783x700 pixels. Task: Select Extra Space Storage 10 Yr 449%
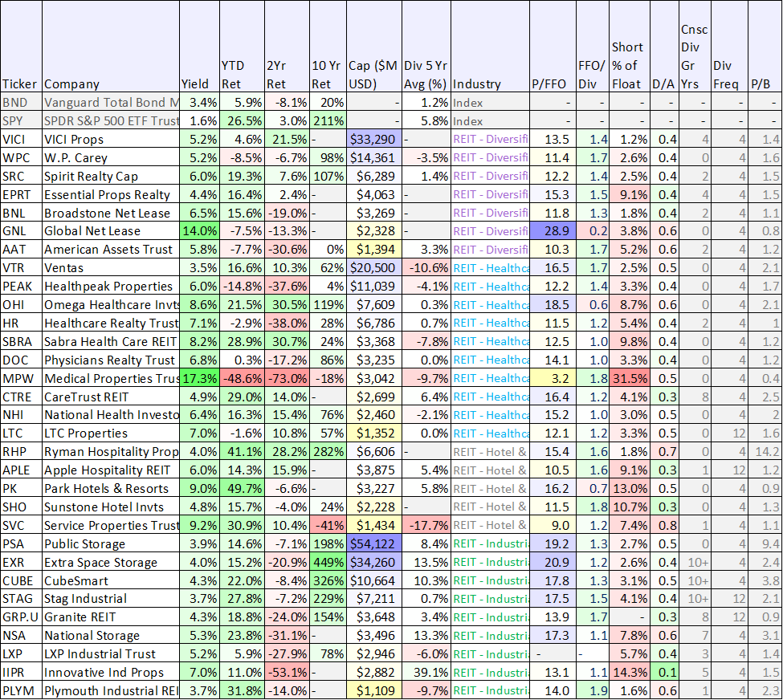(x=328, y=563)
